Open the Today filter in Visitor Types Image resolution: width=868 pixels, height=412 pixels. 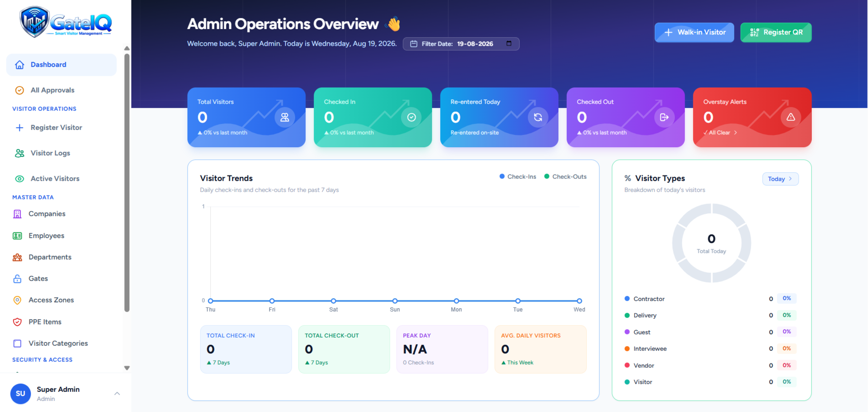(780, 179)
